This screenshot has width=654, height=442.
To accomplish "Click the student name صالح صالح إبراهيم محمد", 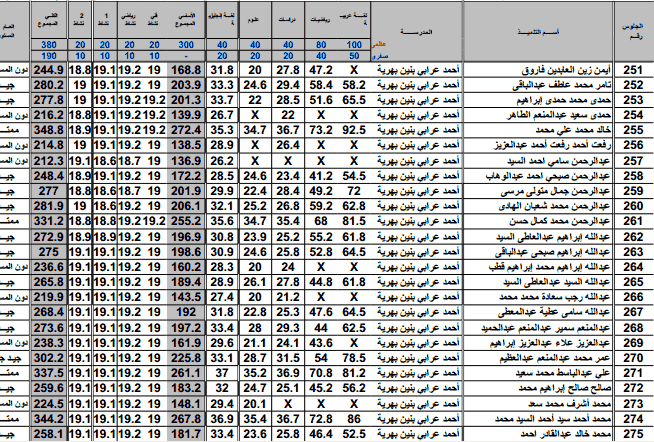I will tap(565, 388).
